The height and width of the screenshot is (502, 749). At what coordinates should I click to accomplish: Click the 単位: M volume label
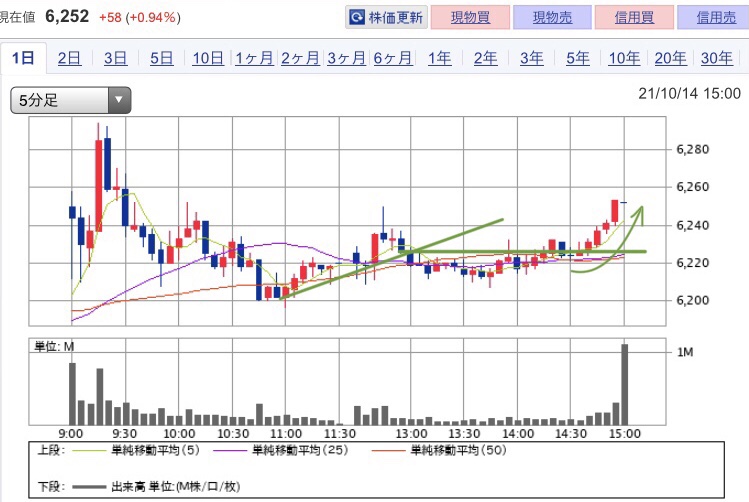point(54,347)
